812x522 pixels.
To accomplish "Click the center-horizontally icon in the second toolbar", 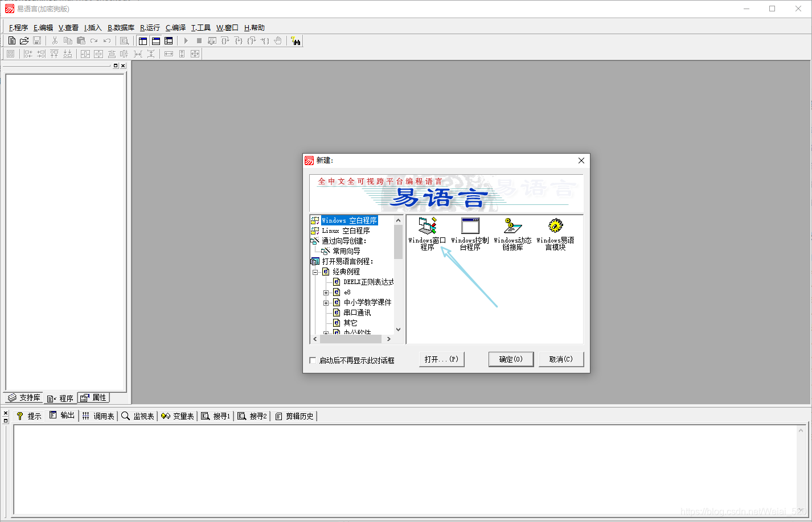I will tap(85, 54).
